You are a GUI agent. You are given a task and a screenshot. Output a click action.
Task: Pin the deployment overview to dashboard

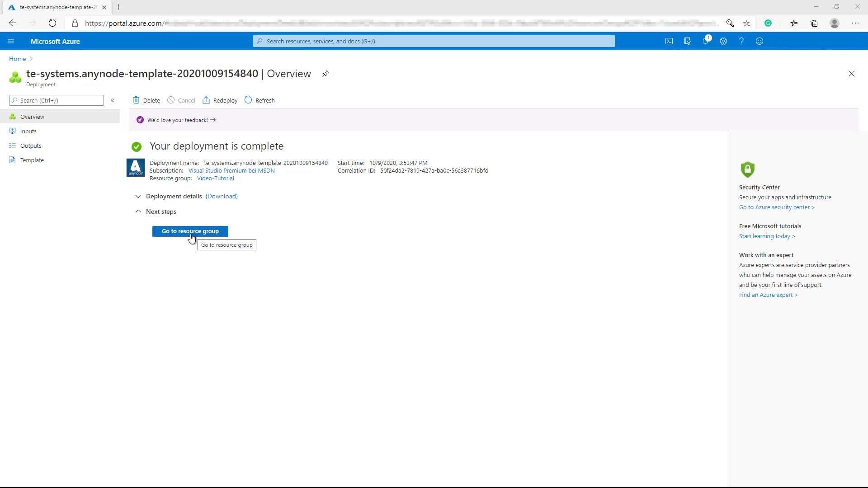(x=325, y=74)
